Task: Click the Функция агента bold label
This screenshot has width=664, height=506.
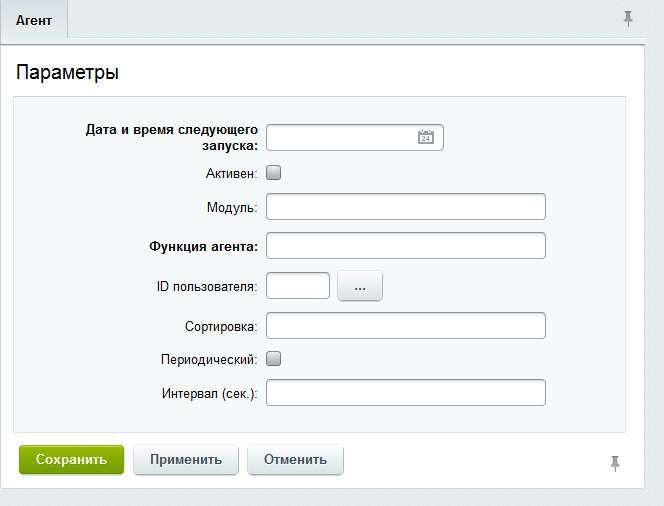Action: click(204, 246)
